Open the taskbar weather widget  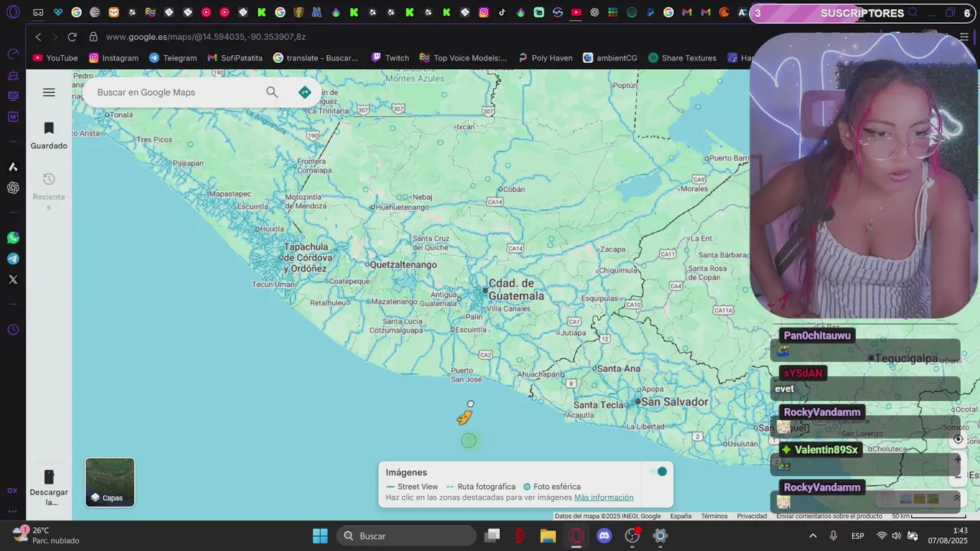(x=46, y=536)
